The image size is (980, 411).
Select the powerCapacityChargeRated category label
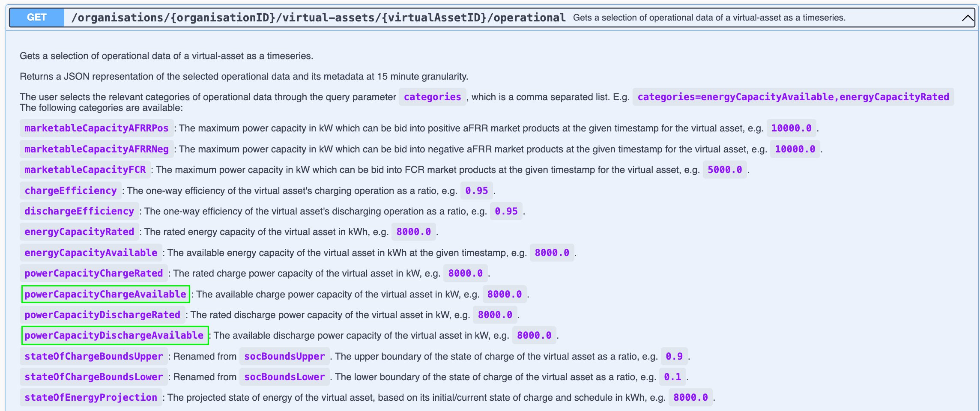click(94, 273)
